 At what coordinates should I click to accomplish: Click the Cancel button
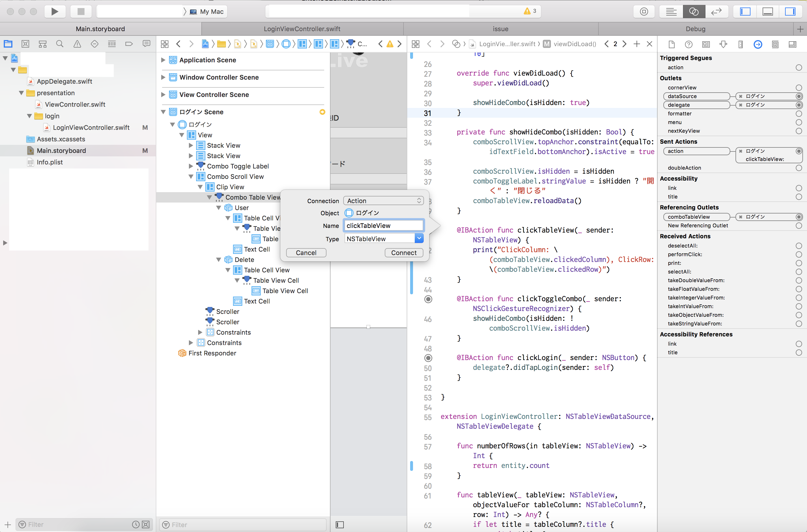coord(306,253)
